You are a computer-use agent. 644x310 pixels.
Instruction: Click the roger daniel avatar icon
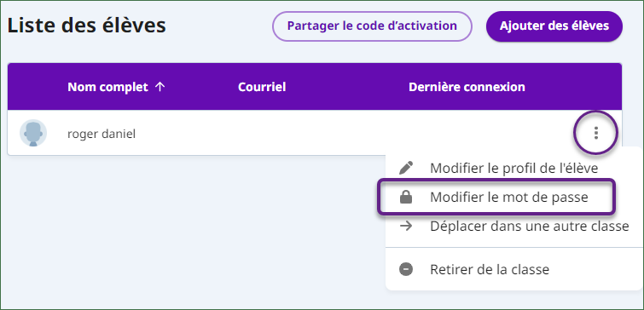(33, 133)
